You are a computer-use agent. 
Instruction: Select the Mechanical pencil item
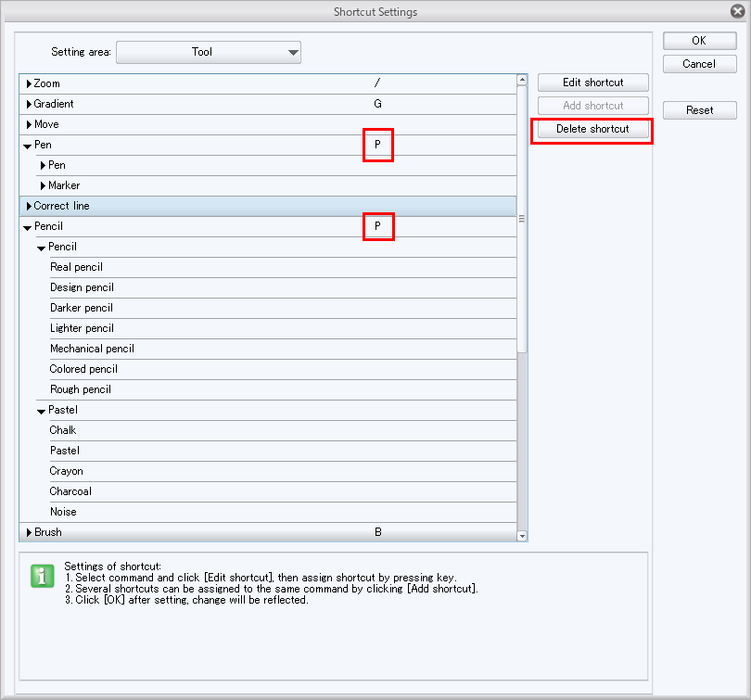pos(92,349)
